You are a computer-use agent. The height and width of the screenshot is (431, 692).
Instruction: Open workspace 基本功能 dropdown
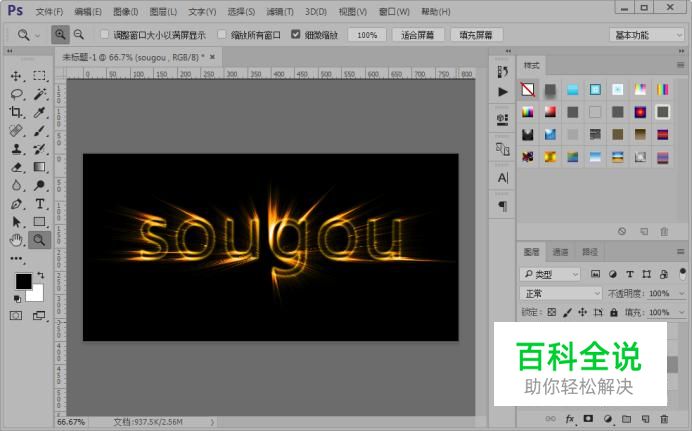pyautogui.click(x=647, y=35)
